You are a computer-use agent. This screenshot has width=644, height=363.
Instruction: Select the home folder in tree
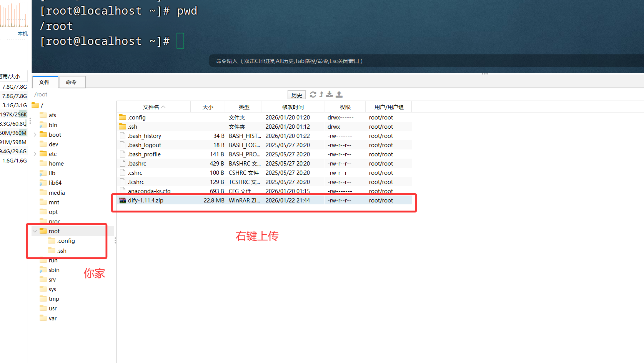coord(52,164)
